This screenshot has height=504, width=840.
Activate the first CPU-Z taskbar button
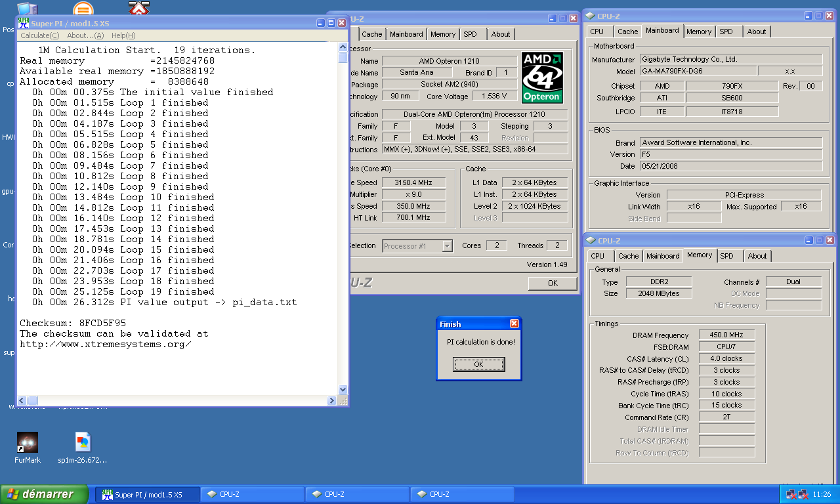(253, 494)
